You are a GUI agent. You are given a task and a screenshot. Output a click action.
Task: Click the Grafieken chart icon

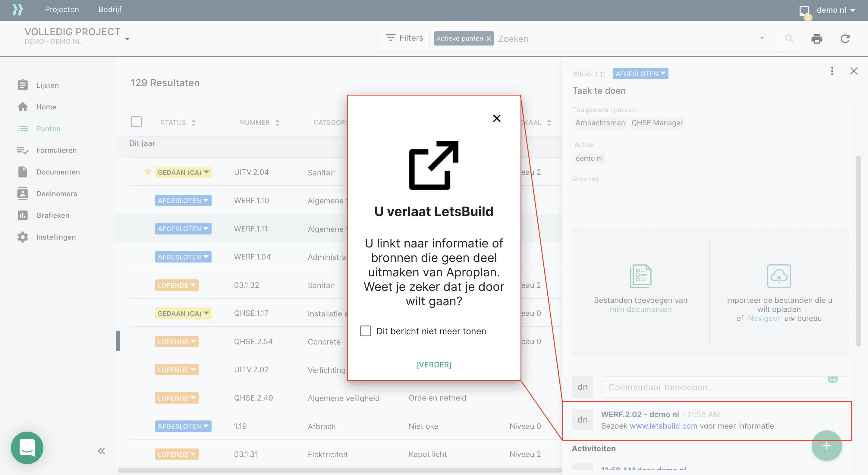[23, 215]
